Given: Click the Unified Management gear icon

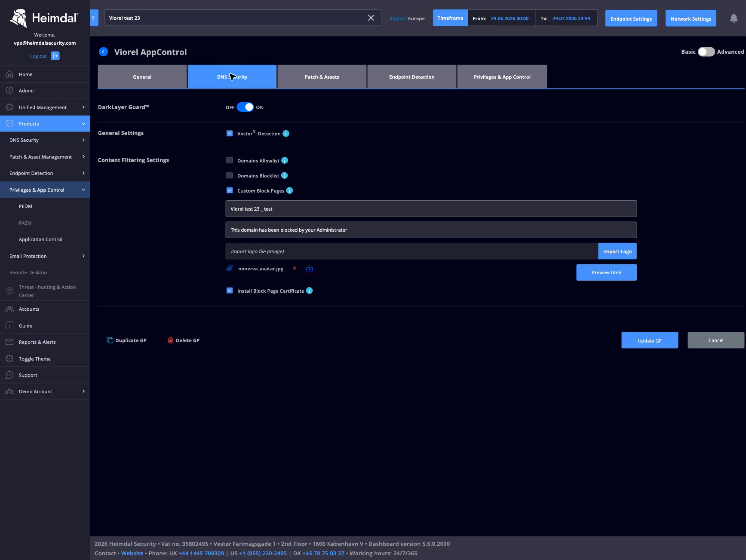Looking at the screenshot, I should pos(9,107).
